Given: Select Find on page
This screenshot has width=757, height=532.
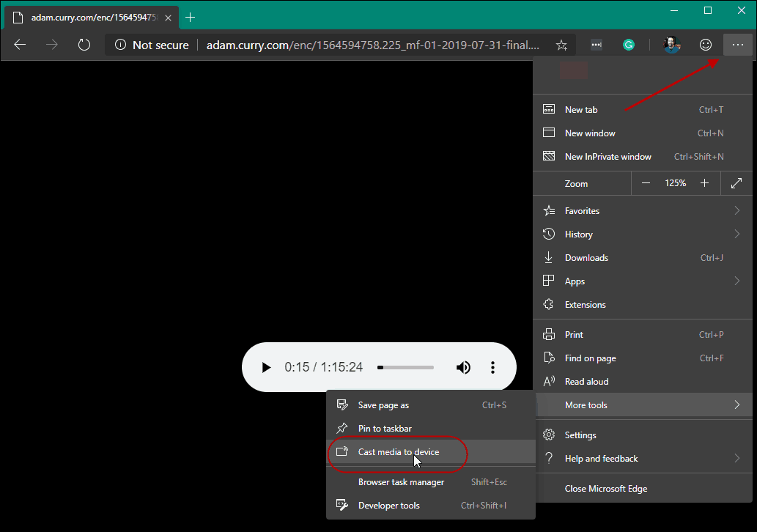Looking at the screenshot, I should click(643, 358).
